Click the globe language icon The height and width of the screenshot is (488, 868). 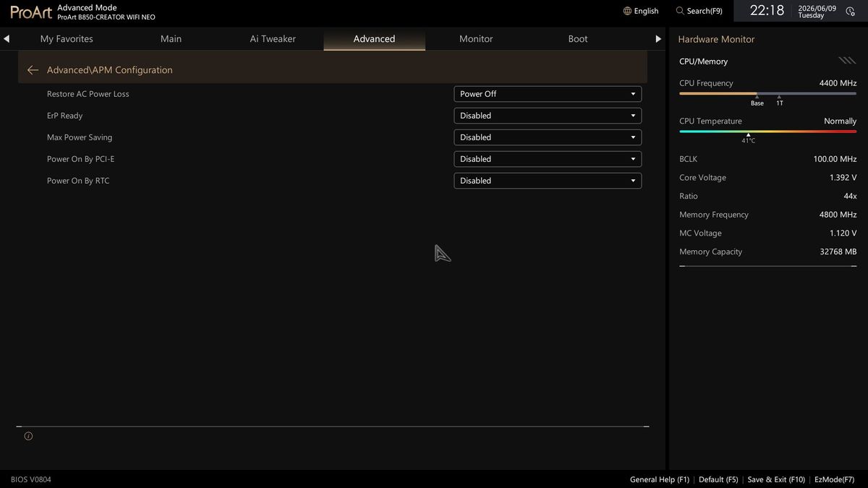coord(627,11)
